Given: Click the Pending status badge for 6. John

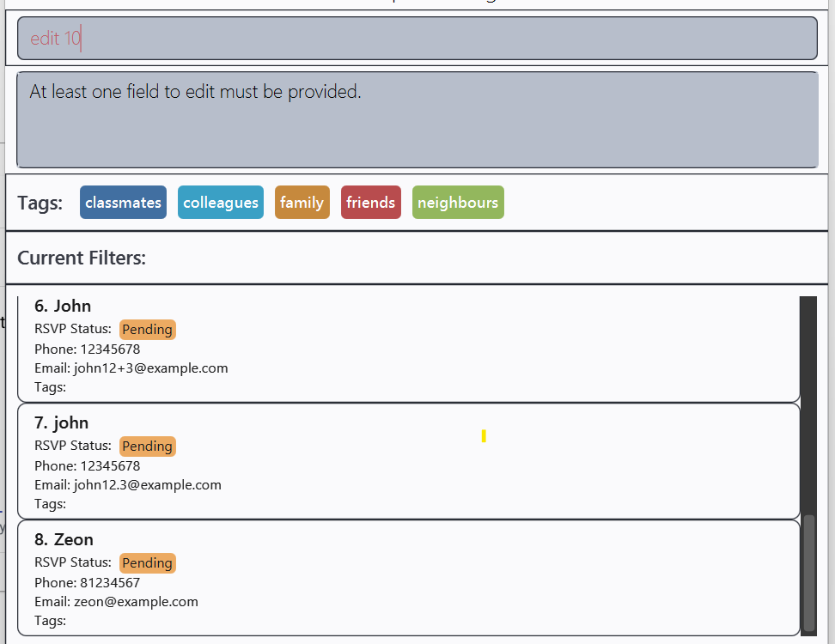Looking at the screenshot, I should [x=148, y=330].
